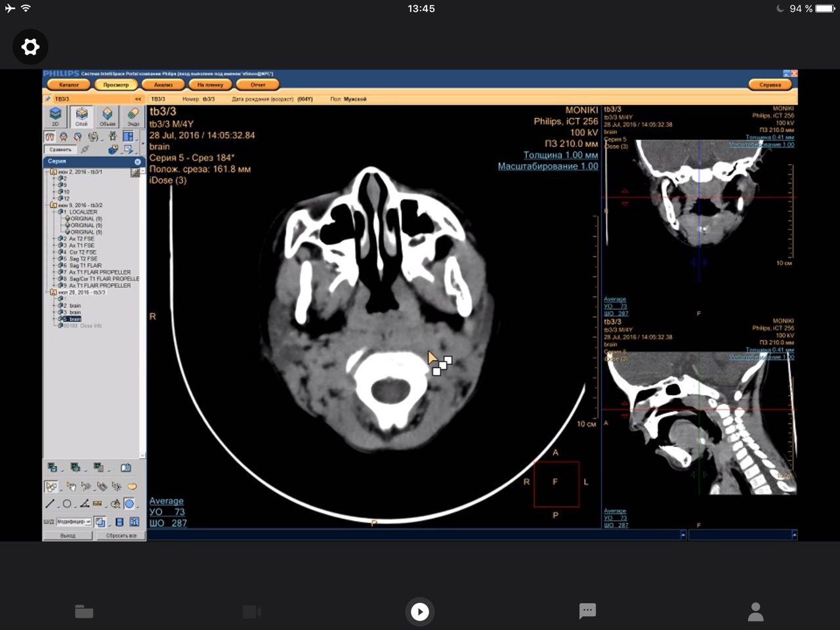
Task: Click the orange tissue shape icon
Action: [x=132, y=486]
